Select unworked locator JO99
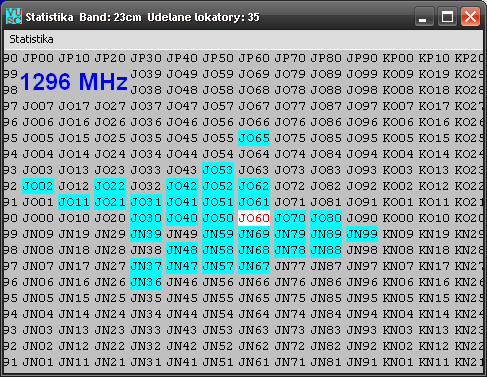The image size is (487, 377). point(362,74)
